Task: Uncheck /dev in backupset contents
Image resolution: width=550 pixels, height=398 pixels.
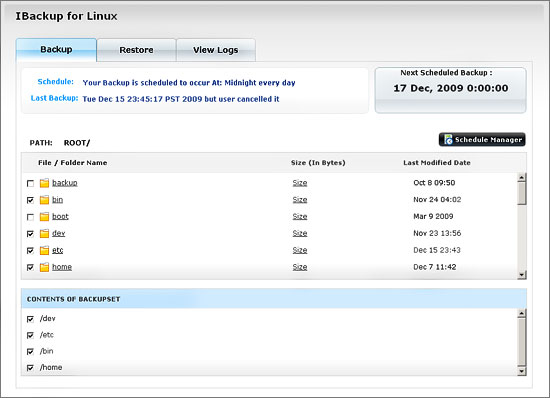Action: tap(31, 319)
